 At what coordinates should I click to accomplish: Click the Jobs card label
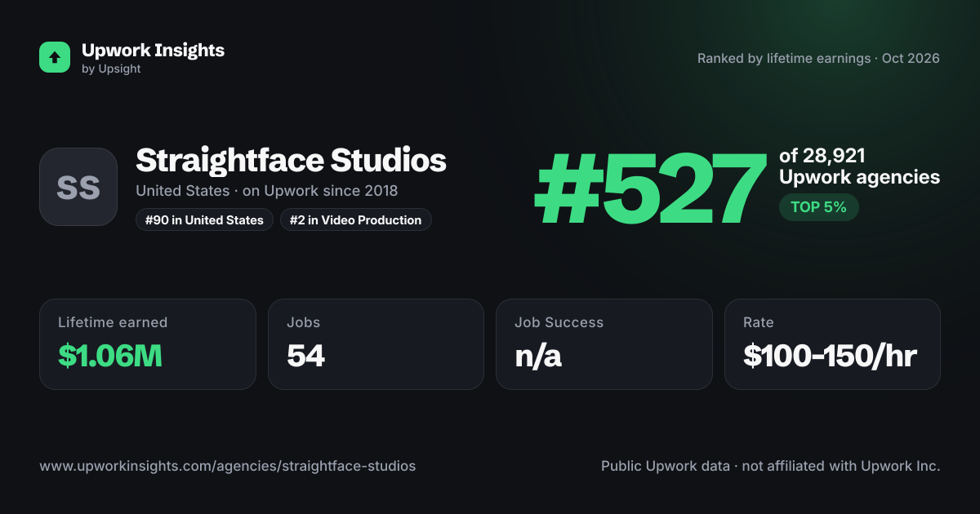coord(303,322)
